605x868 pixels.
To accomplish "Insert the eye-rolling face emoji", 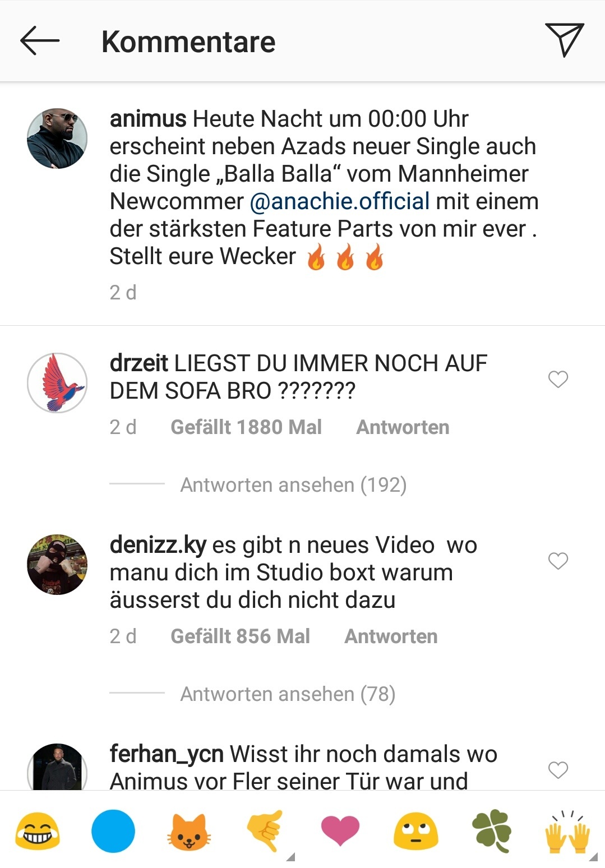I will (416, 831).
